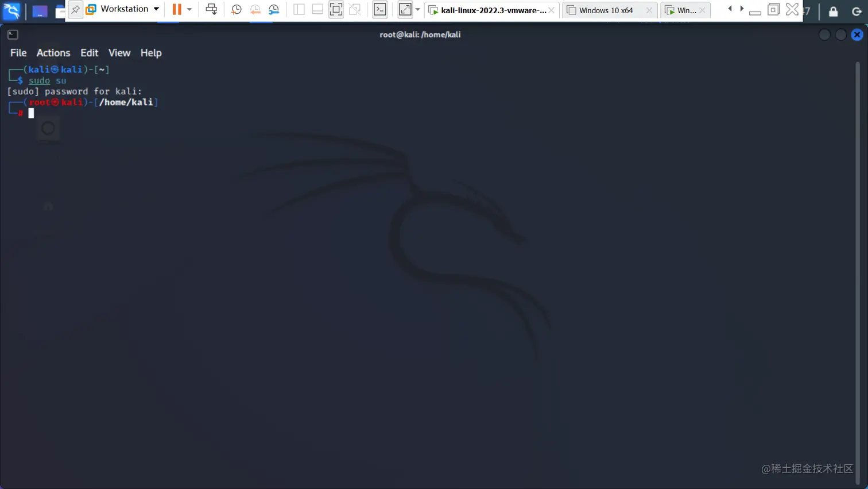Click the terminal cursor at root prompt
Viewport: 868px width, 489px height.
(x=31, y=113)
